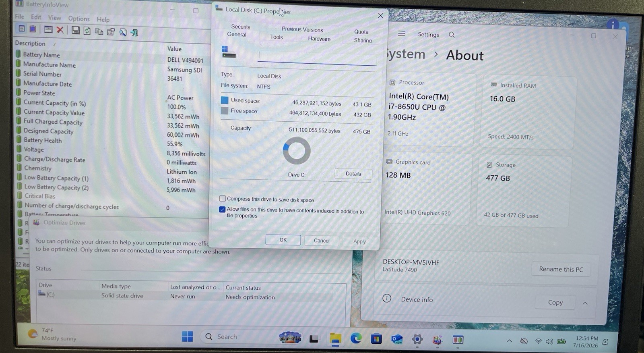Image resolution: width=644 pixels, height=353 pixels.
Task: Click the Media type column header
Action: [x=116, y=286]
